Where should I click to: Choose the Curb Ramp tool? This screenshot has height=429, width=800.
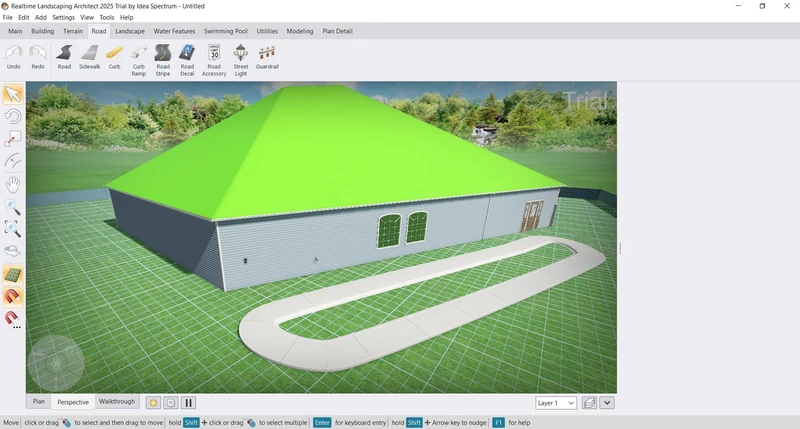tap(138, 56)
